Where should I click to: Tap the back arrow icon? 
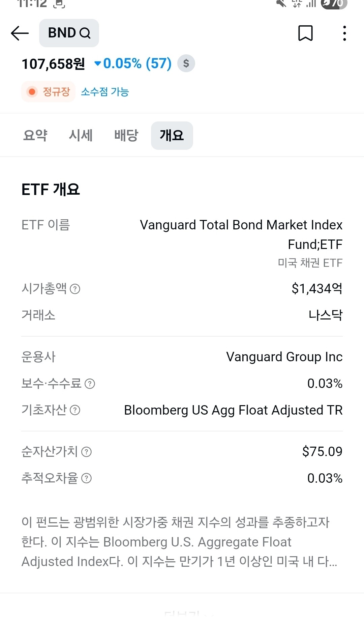[x=20, y=33]
